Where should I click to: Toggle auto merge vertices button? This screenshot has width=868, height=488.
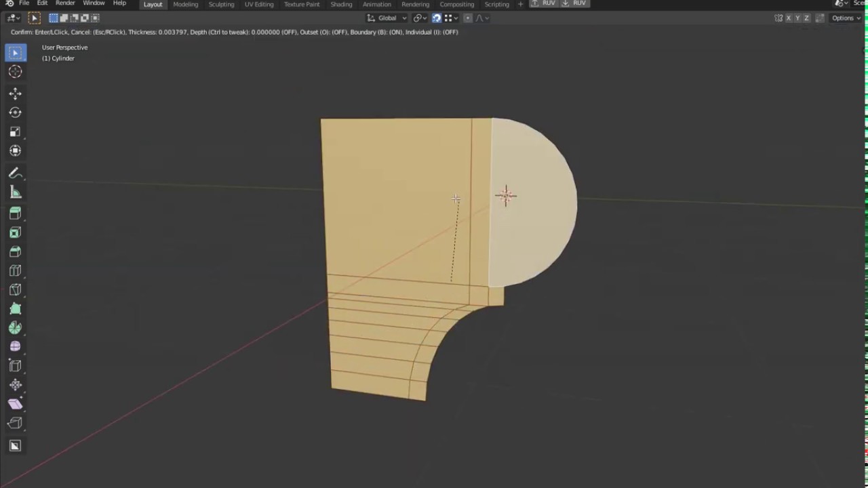[x=820, y=18]
